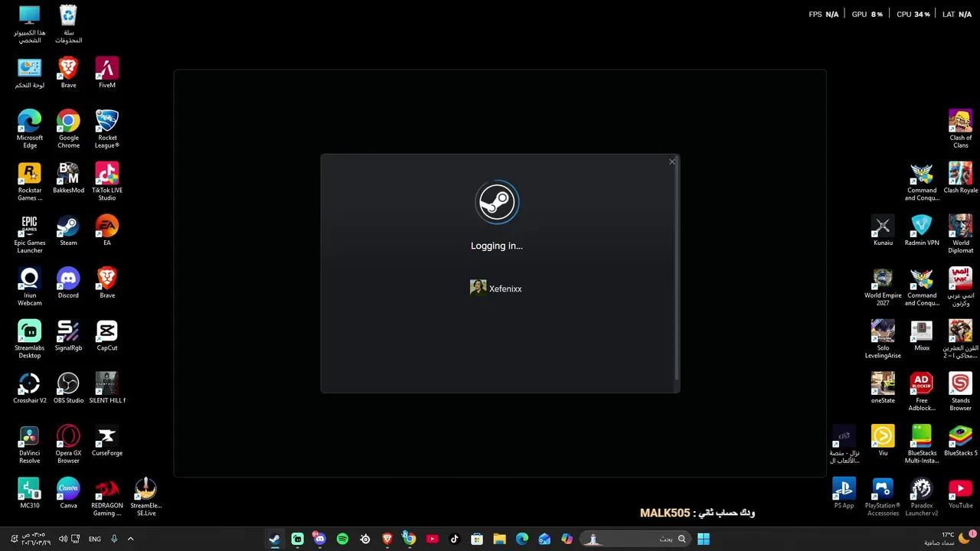The height and width of the screenshot is (551, 980).
Task: Click the taskbar search box
Action: point(635,539)
